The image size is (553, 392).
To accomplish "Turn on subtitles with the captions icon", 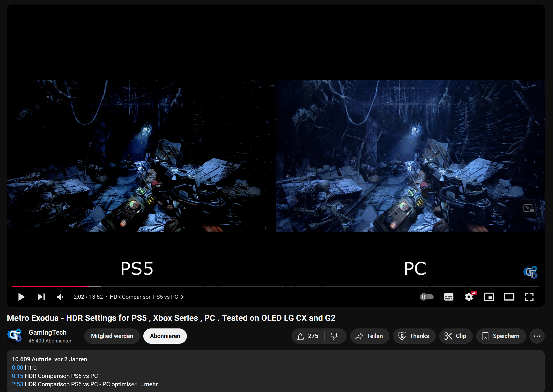I will (x=448, y=297).
